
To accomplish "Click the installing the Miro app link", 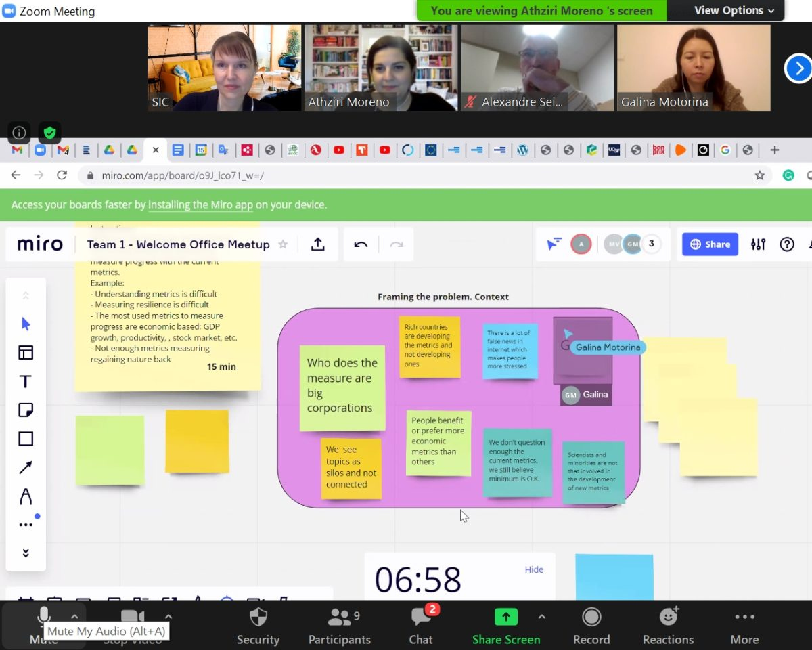I will point(200,204).
